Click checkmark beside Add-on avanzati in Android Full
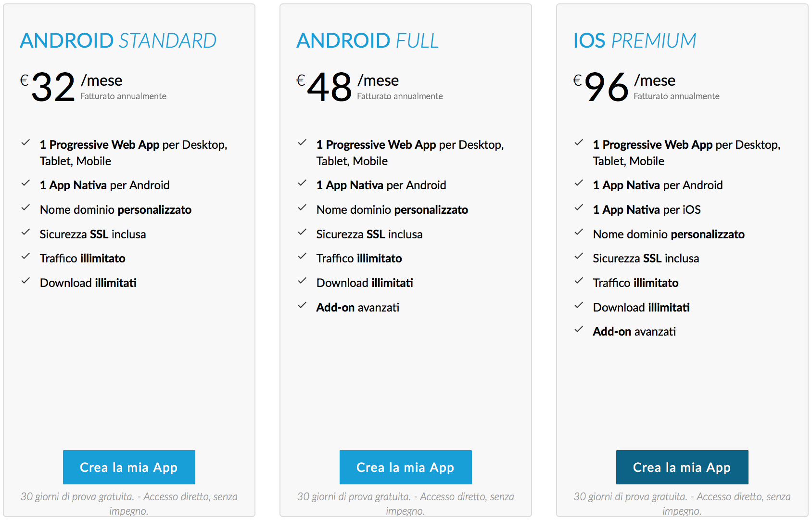812x520 pixels. [x=302, y=306]
